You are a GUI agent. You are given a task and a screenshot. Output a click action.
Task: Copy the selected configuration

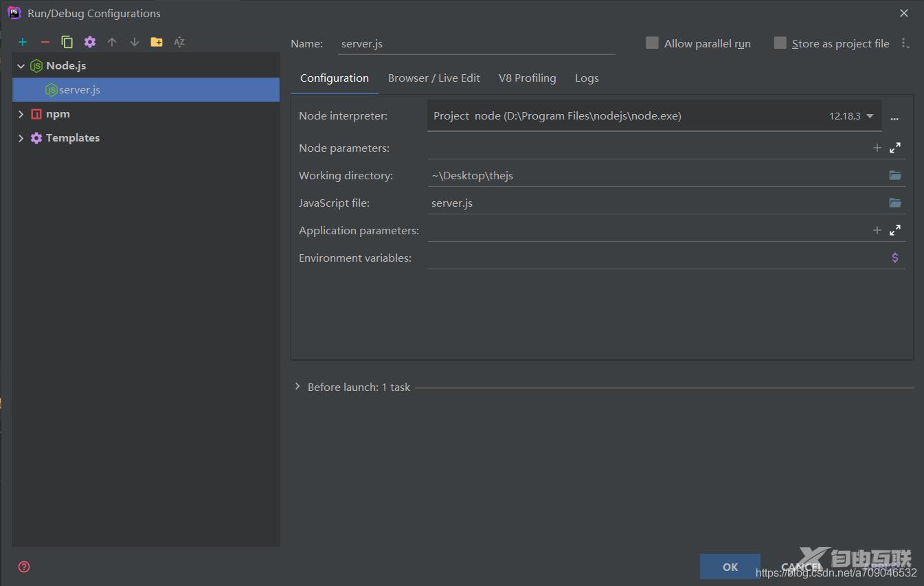67,42
